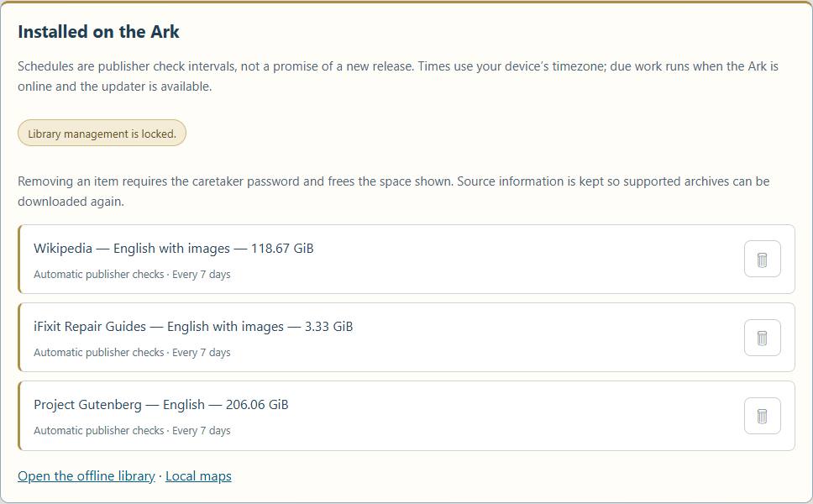Click the 'Installed on the Ark' heading

click(x=98, y=32)
